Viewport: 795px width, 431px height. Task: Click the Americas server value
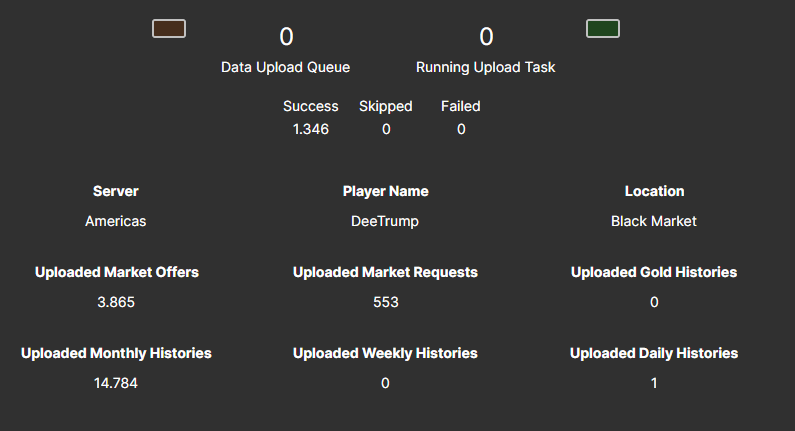115,221
